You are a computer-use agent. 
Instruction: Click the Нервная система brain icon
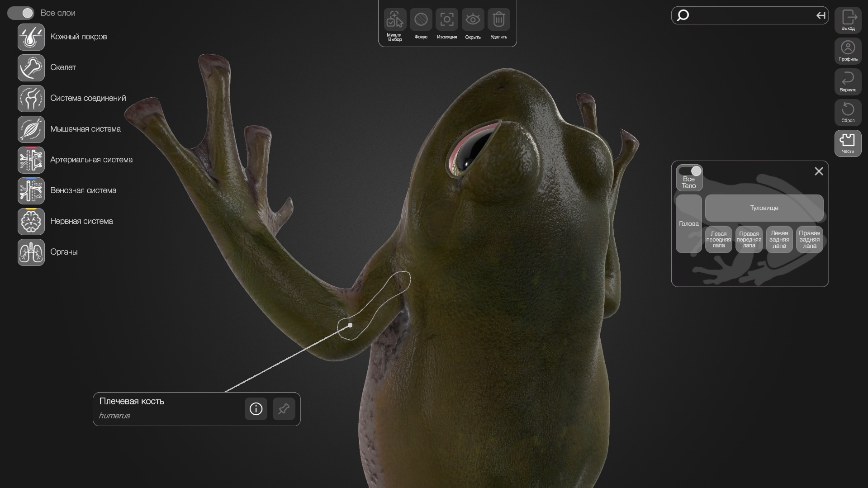31,222
